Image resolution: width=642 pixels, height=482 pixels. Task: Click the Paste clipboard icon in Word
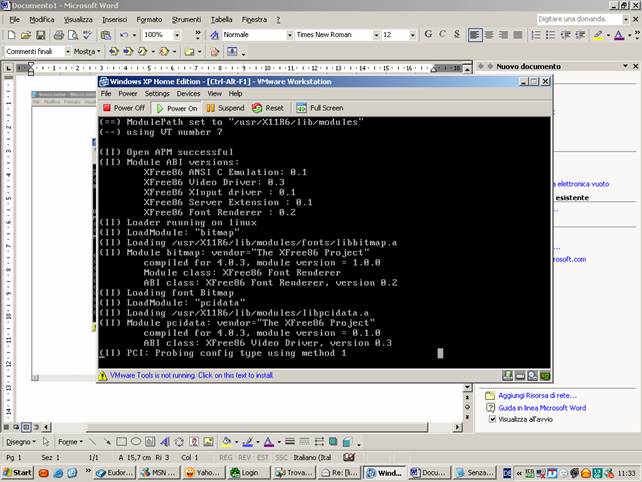click(106, 35)
